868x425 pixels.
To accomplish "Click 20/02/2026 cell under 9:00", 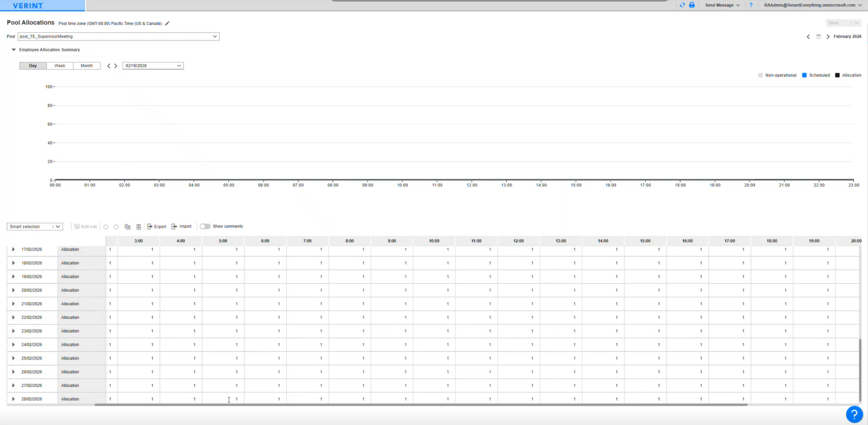I will tap(392, 290).
